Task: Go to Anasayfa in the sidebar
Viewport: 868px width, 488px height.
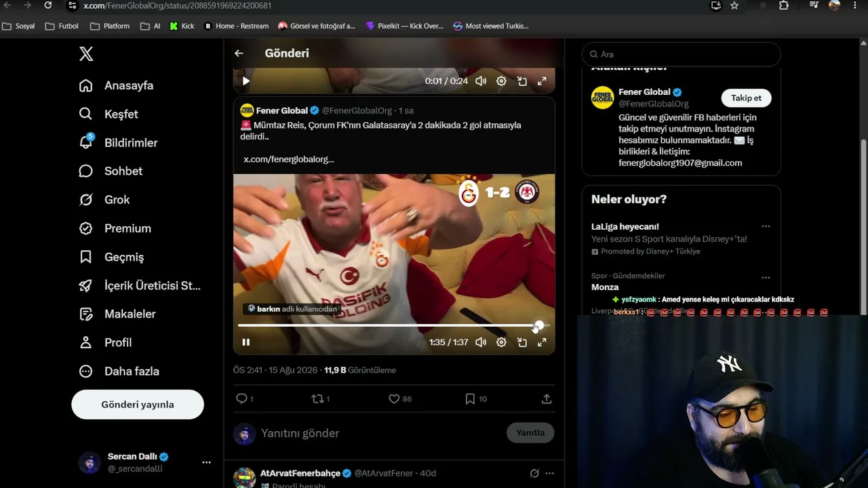Action: pyautogui.click(x=115, y=85)
